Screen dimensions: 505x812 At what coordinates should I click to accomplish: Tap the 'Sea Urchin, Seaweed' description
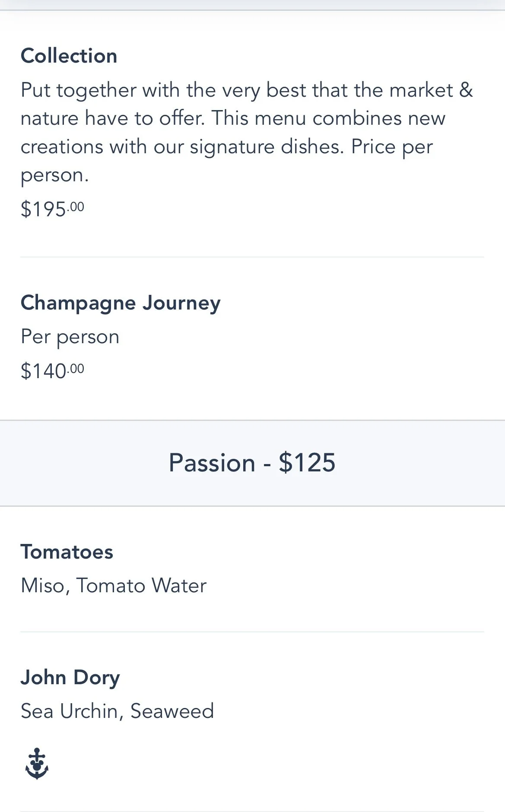(x=118, y=711)
